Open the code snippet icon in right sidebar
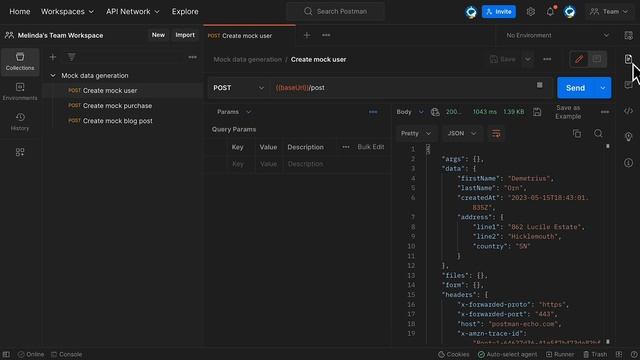 [x=628, y=111]
